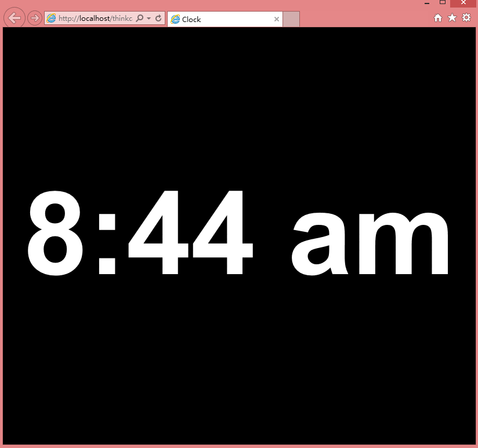Open Favorites with the star icon
This screenshot has height=448, width=478.
pyautogui.click(x=452, y=17)
